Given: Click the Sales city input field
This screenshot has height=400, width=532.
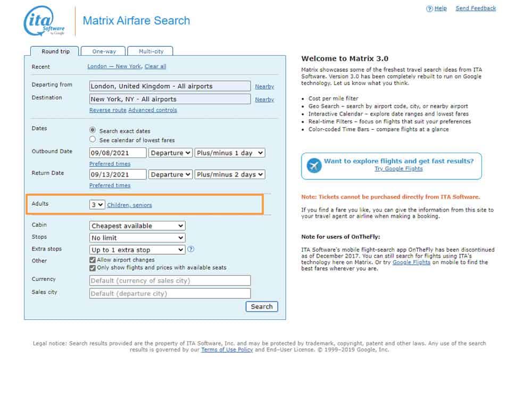Looking at the screenshot, I should pos(170,294).
